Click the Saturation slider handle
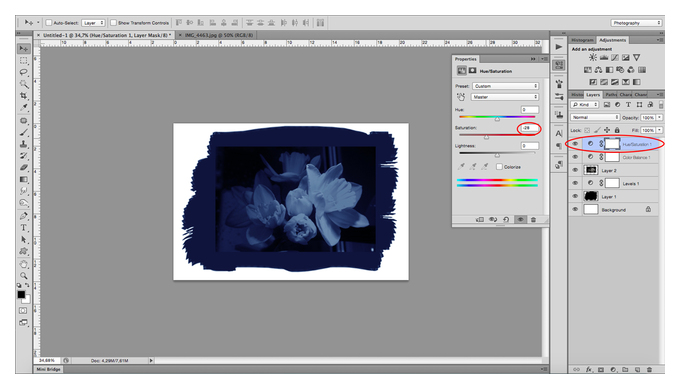Viewport: 680px width, 389px height. [487, 137]
